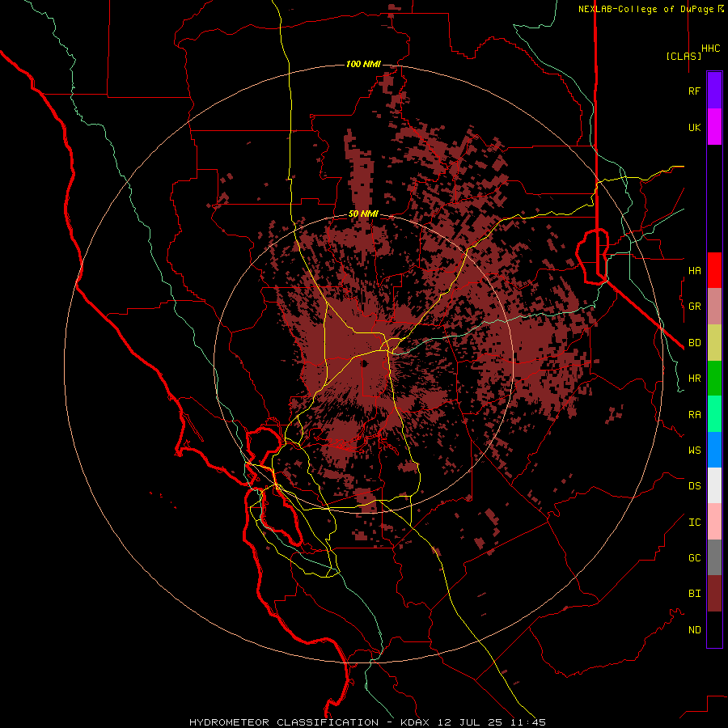Click the magenta UK legend swatch

coord(714,127)
